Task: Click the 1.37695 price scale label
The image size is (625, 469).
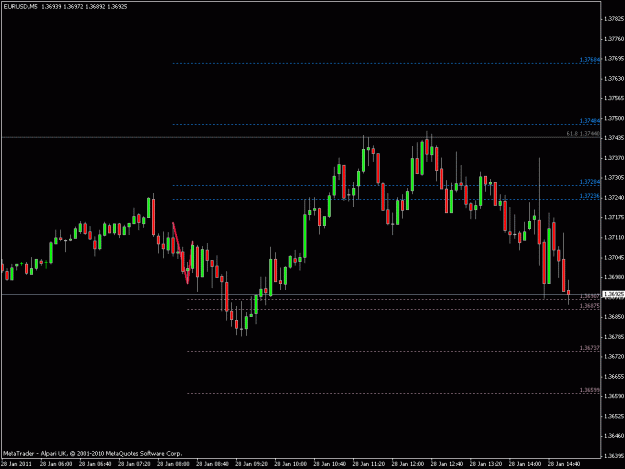Action: coord(614,59)
